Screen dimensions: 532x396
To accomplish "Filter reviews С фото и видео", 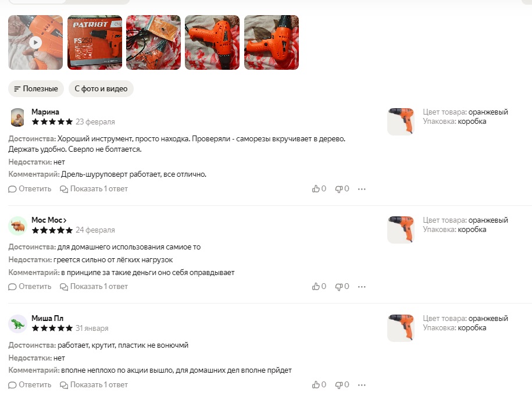I will point(101,88).
